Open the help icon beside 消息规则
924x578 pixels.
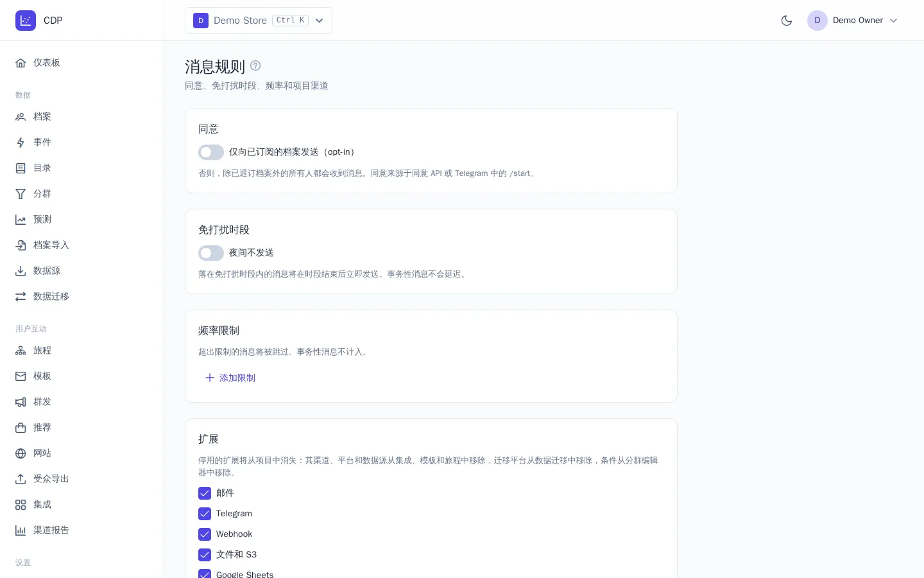pos(255,66)
